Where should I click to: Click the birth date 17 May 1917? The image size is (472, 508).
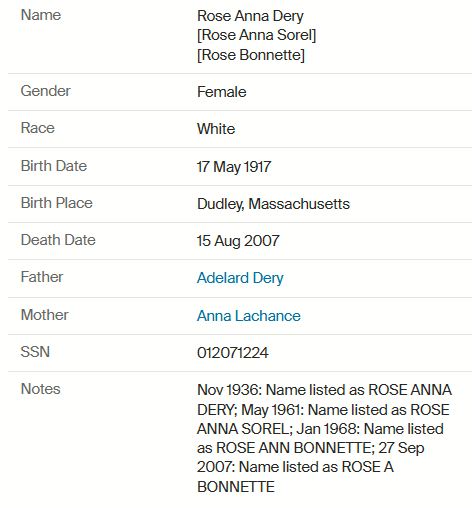point(234,167)
